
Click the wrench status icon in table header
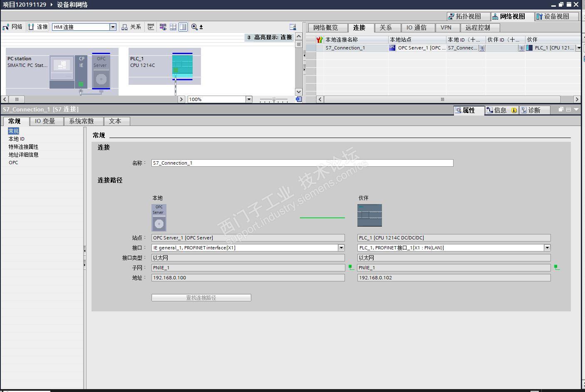coord(320,40)
